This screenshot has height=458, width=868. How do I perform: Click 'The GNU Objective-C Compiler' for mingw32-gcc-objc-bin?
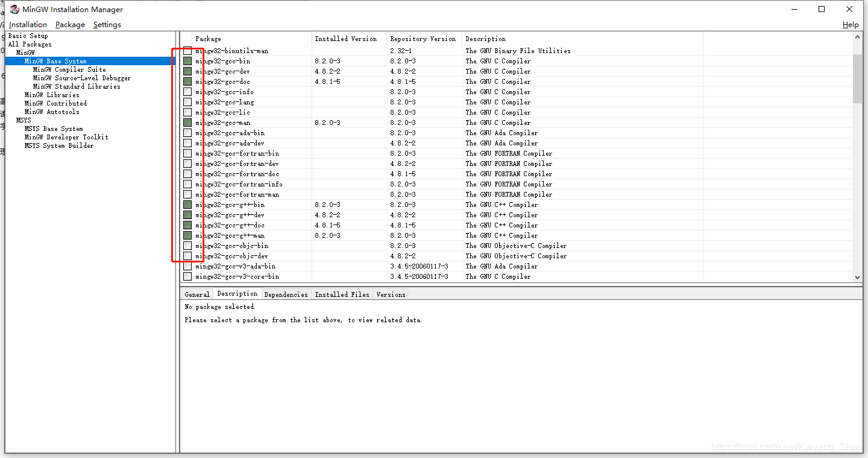[516, 246]
